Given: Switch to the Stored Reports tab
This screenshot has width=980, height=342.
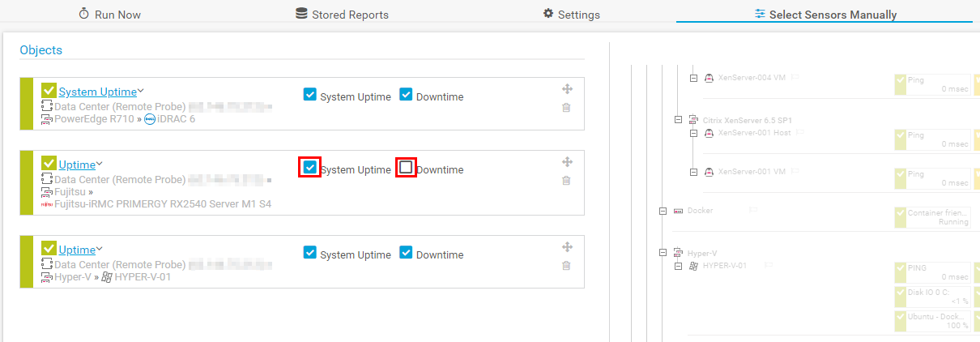Looking at the screenshot, I should [342, 15].
